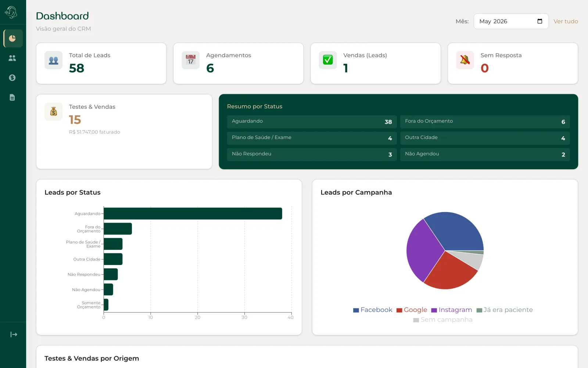Viewport: 588px width, 368px height.
Task: Click the Sem Resposta muted bell icon
Action: pos(465,60)
